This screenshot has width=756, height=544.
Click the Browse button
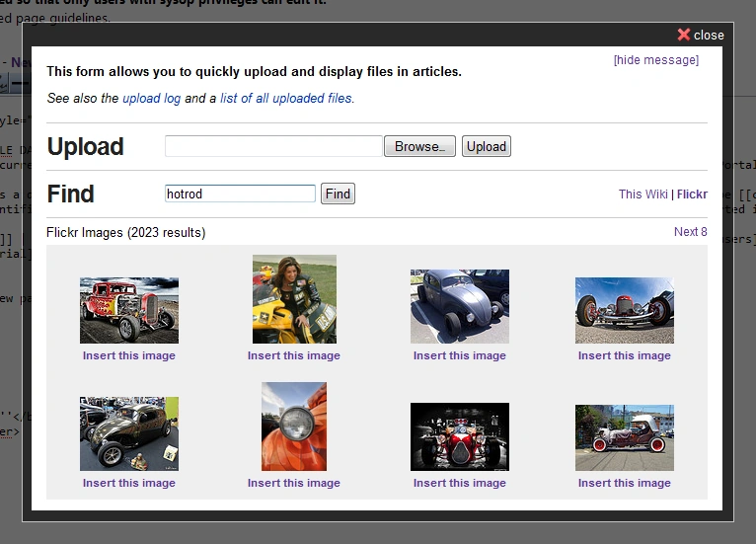click(x=419, y=146)
